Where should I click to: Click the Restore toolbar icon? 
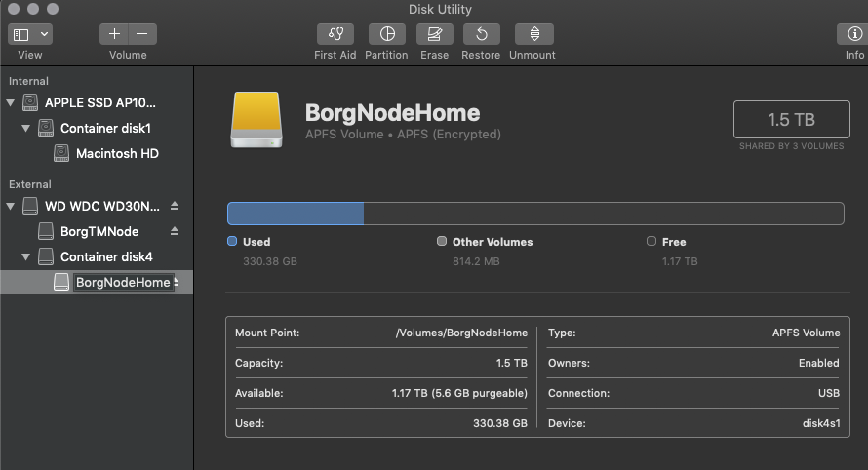point(482,34)
